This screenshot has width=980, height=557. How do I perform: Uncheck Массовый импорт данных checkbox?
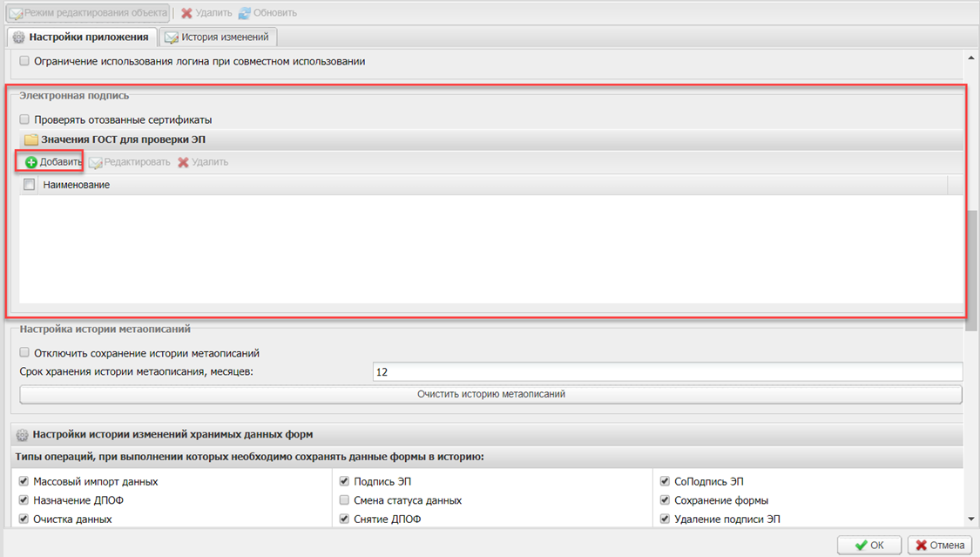pos(25,481)
